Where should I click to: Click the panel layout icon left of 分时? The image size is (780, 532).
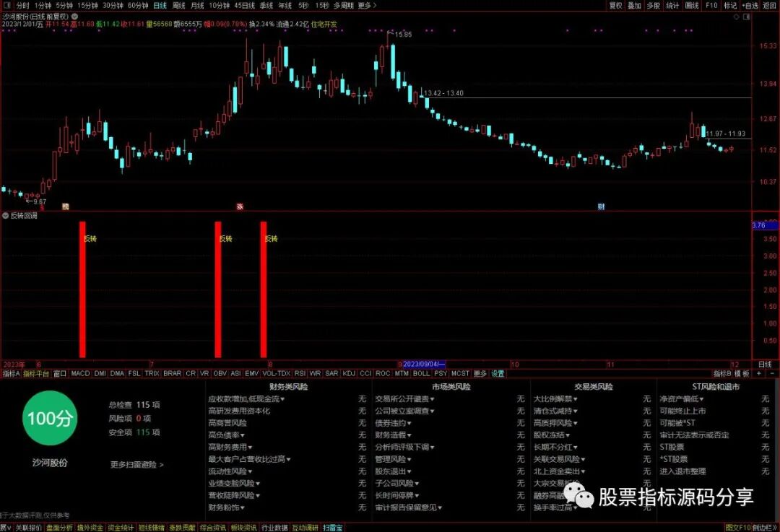pyautogui.click(x=7, y=6)
